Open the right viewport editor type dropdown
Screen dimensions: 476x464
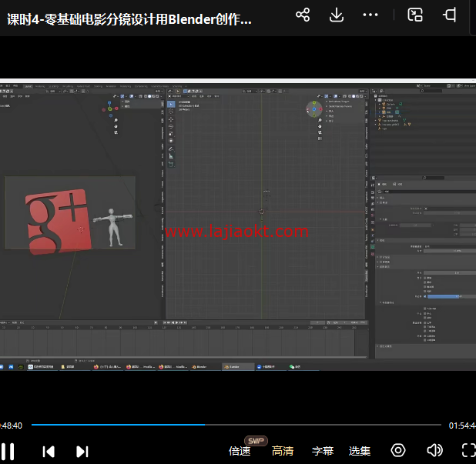(x=170, y=91)
